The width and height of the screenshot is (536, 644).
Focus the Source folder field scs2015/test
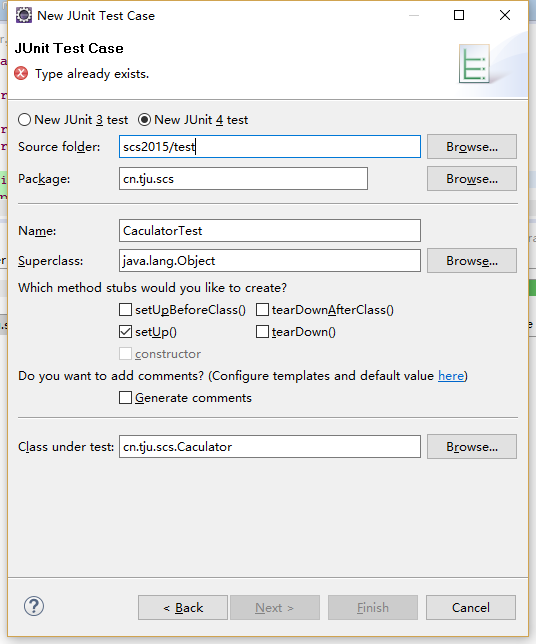(270, 147)
